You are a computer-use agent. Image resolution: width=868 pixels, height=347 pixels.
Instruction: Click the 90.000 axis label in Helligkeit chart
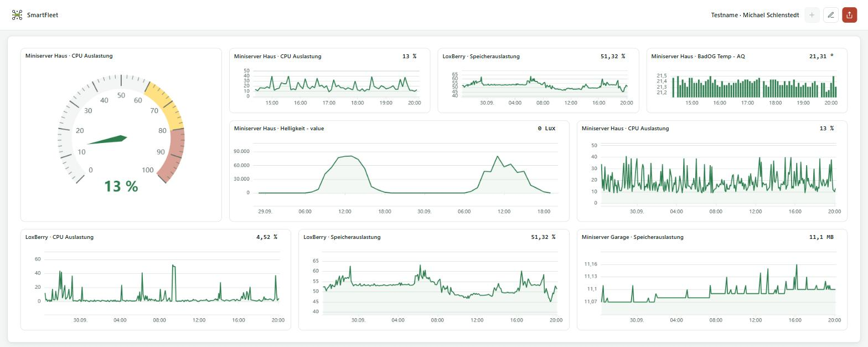pos(241,151)
